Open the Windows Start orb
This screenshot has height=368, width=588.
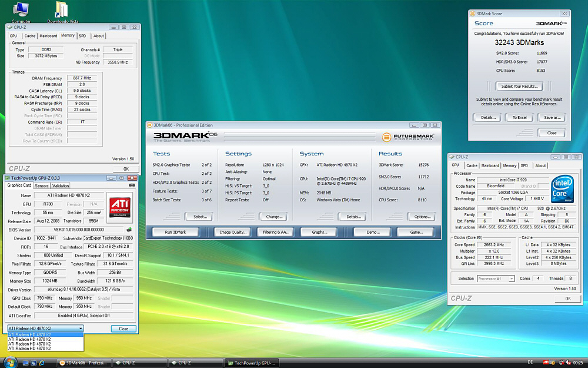click(10, 362)
